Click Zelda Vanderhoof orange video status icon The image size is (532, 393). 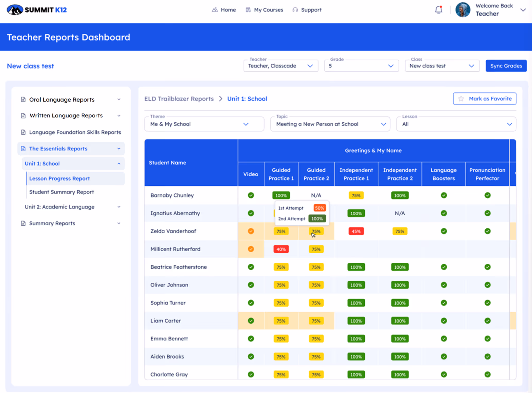pos(251,231)
